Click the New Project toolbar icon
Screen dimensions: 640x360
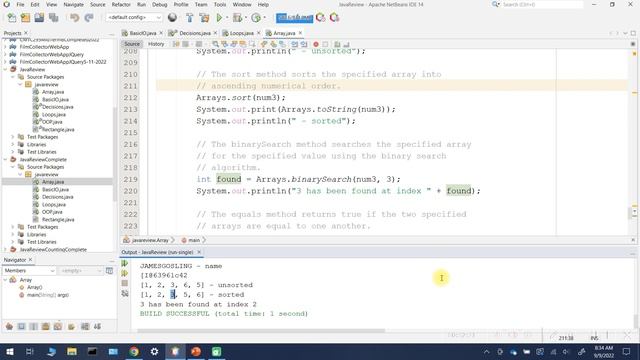tap(25, 18)
